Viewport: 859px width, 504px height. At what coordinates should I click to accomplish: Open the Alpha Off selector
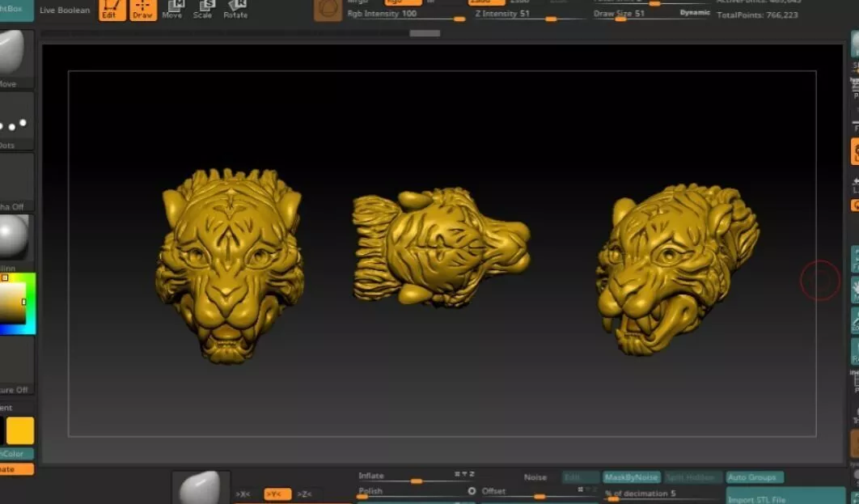tap(16, 182)
